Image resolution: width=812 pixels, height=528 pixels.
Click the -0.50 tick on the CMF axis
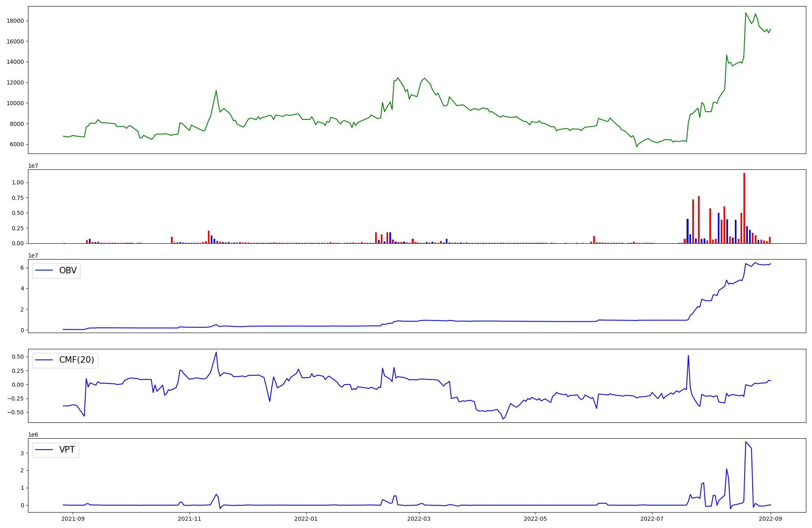(16, 412)
